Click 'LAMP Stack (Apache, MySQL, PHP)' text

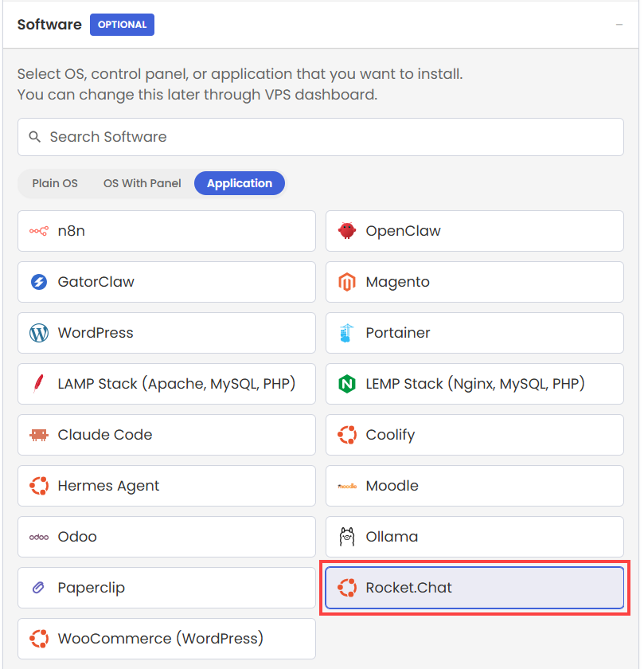click(177, 384)
